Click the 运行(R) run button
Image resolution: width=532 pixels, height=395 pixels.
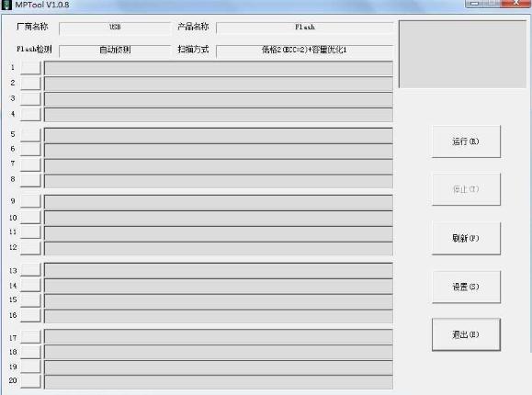[x=466, y=141]
